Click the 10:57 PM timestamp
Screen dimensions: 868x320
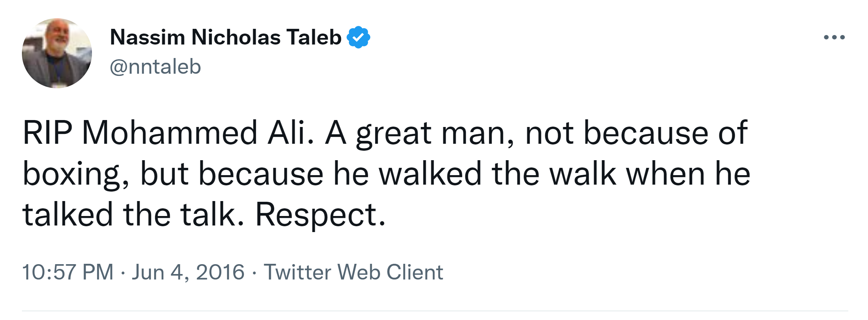point(68,272)
